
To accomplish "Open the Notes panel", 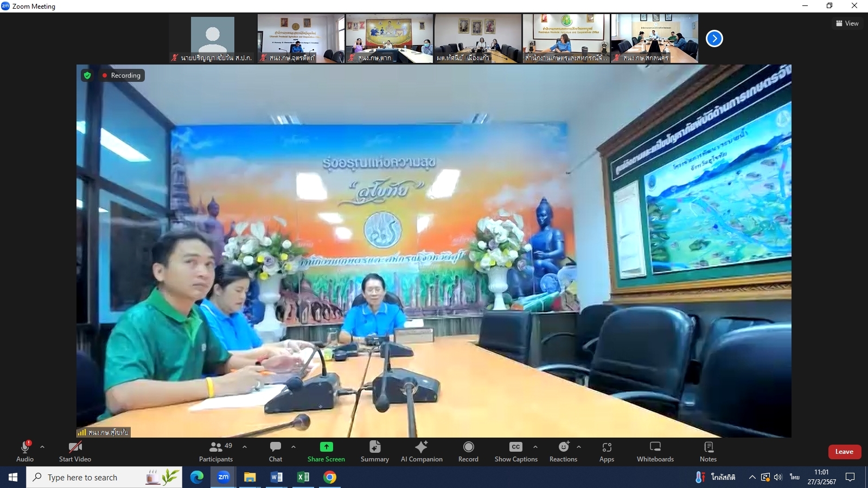I will tap(709, 452).
